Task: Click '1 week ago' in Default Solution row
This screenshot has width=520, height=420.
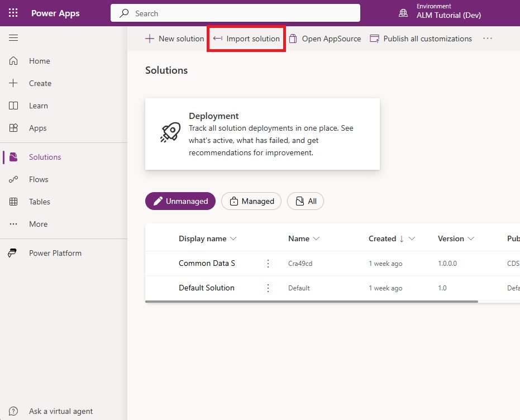Action: tap(385, 288)
